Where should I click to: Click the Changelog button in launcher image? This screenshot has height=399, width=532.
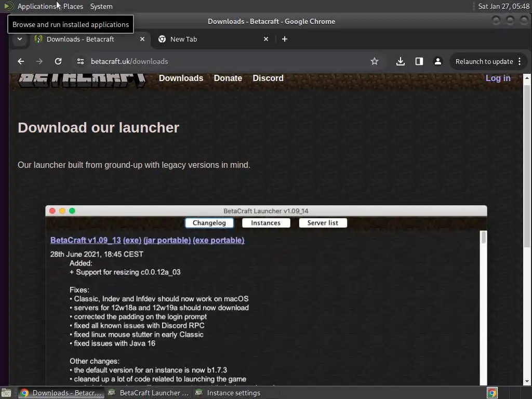tap(209, 223)
